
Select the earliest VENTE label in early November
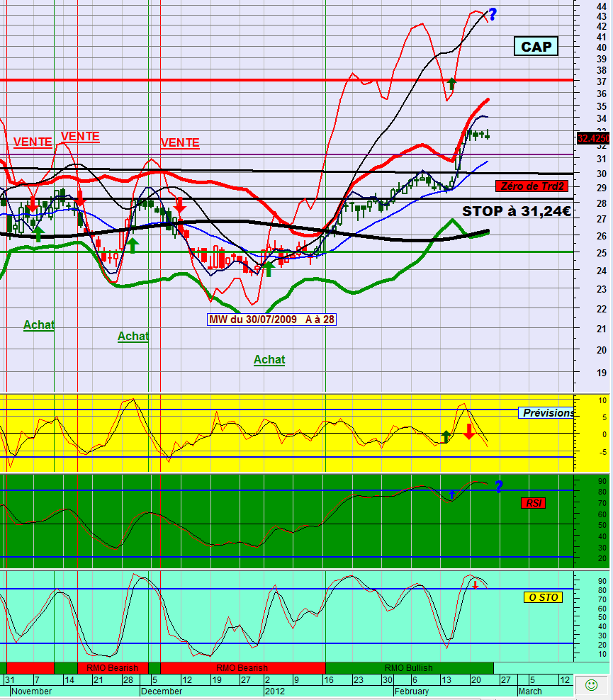(33, 142)
